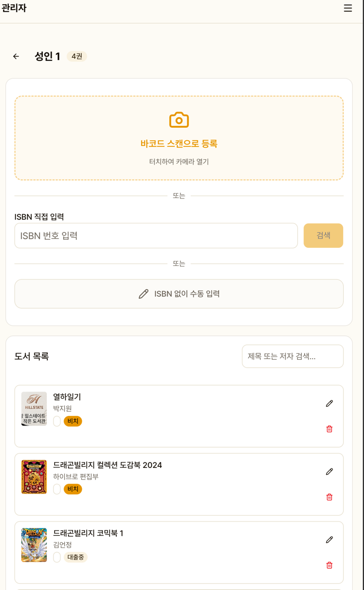
Task: Click the back arrow next to 성인 1
Action: pos(16,56)
